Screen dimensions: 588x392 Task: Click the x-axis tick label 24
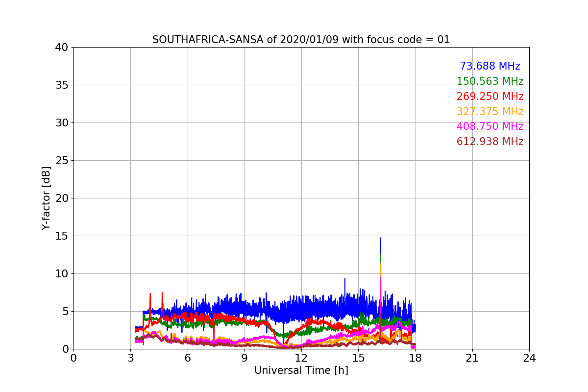[x=529, y=358]
